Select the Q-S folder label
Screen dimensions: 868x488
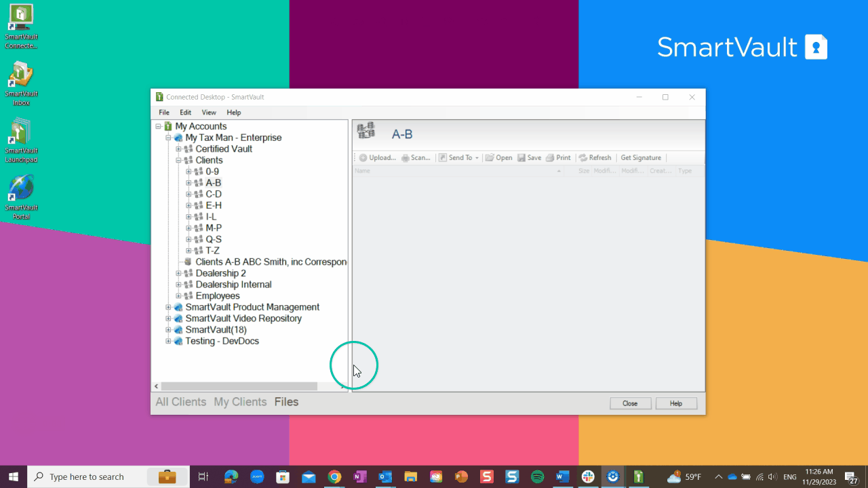(214, 239)
